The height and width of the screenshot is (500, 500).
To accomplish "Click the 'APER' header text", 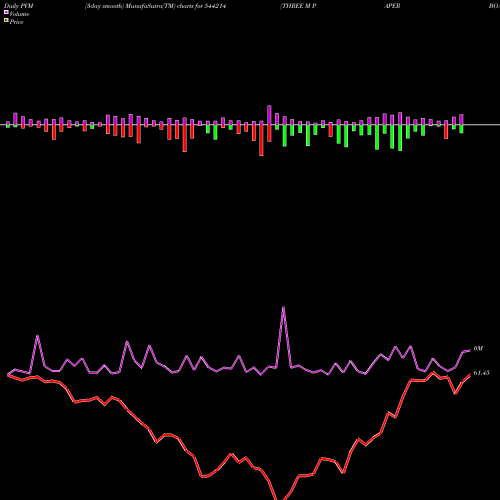I will (x=392, y=6).
